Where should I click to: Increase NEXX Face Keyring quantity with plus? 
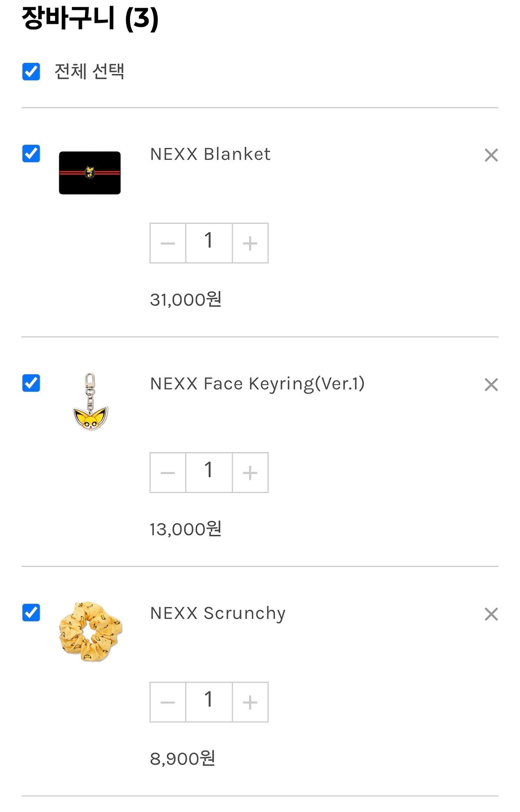[x=250, y=472]
